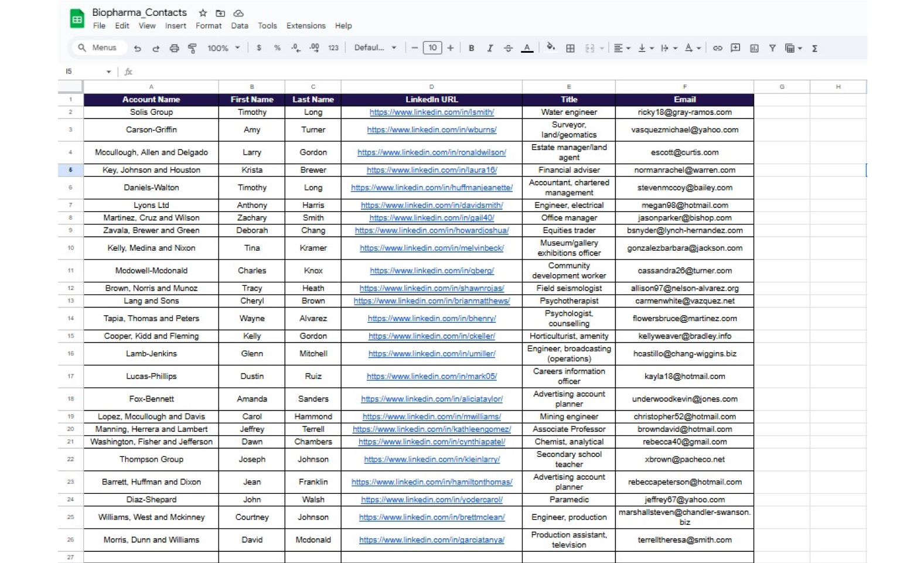This screenshot has height=563, width=924.
Task: Expand the Name box dropdown arrow
Action: (108, 71)
